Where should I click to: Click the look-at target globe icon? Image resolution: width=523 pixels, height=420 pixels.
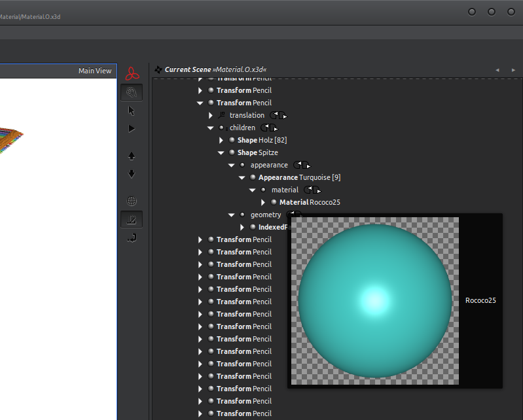pyautogui.click(x=132, y=201)
